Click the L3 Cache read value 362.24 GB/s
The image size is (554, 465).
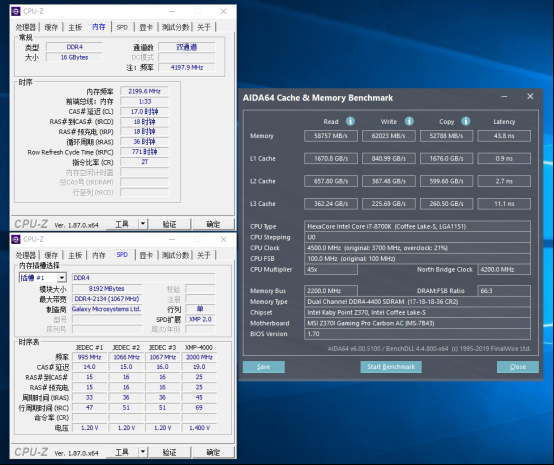[331, 204]
